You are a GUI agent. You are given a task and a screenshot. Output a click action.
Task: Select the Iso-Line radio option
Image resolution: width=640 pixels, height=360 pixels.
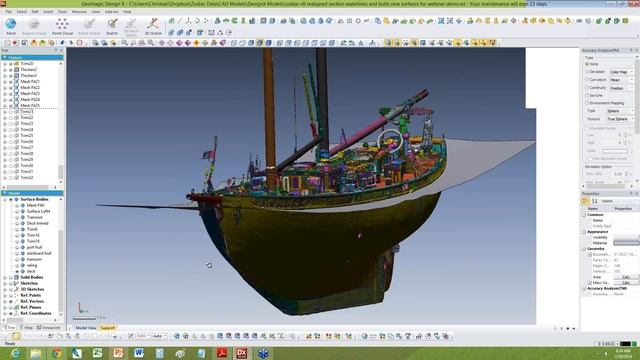tap(587, 96)
